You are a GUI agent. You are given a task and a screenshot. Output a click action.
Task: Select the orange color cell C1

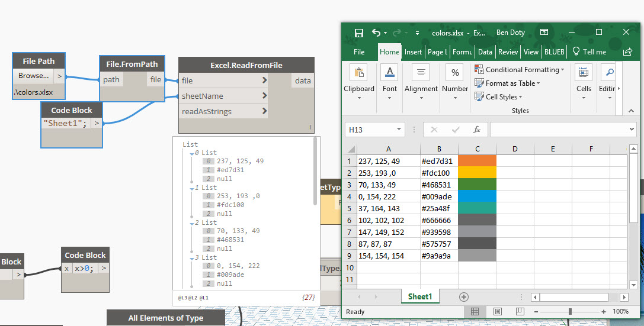(477, 161)
